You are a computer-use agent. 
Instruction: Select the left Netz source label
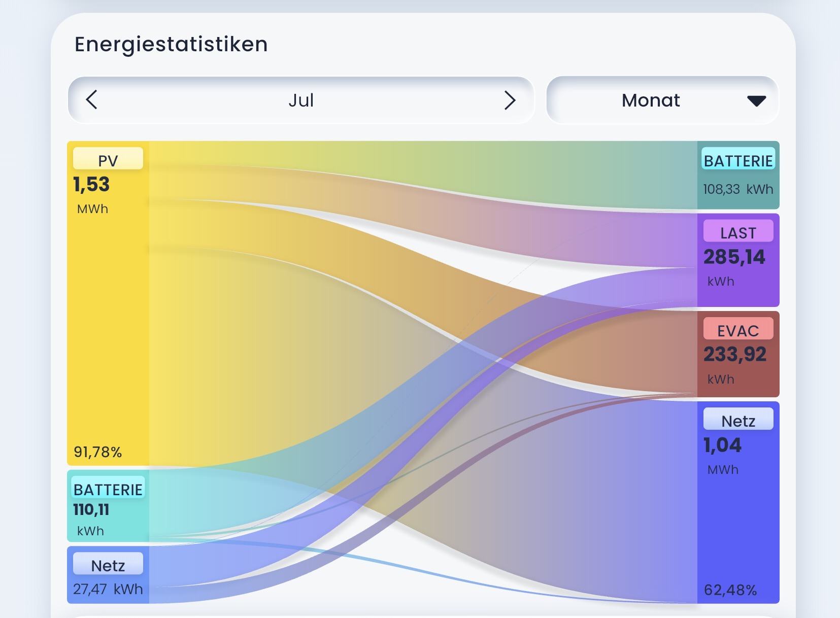(108, 564)
